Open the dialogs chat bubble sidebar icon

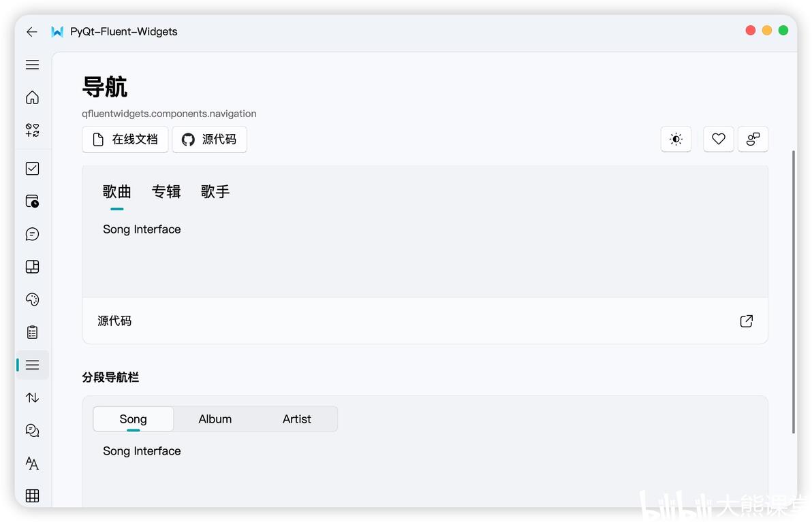click(32, 234)
